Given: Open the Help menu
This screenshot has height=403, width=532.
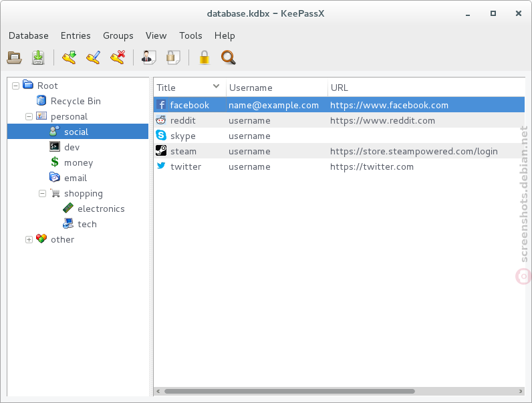Looking at the screenshot, I should pyautogui.click(x=225, y=35).
